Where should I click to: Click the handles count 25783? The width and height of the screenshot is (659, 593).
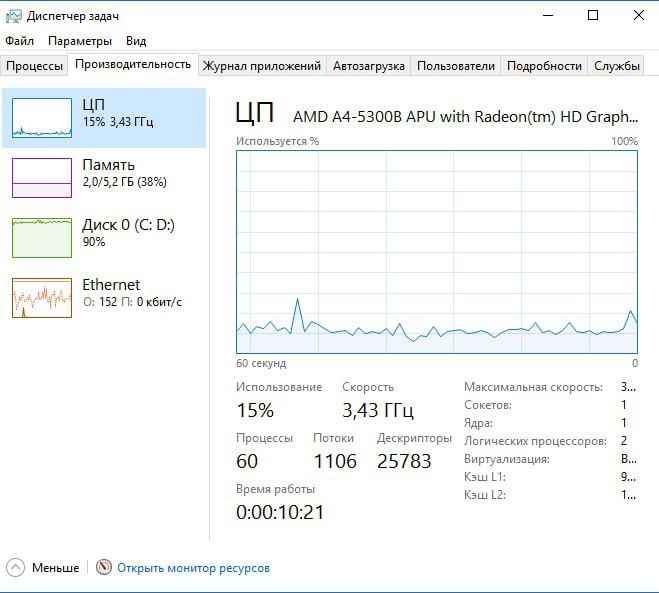[x=404, y=461]
